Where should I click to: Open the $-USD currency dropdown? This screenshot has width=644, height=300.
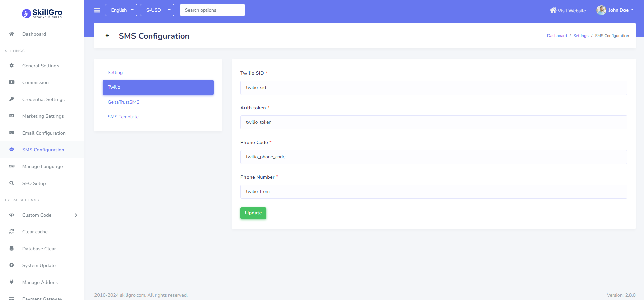pos(157,10)
